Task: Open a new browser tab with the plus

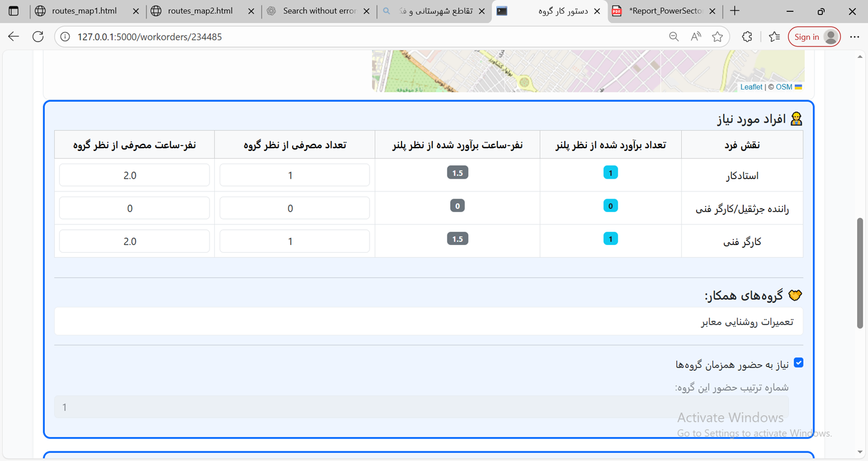Action: pos(734,11)
